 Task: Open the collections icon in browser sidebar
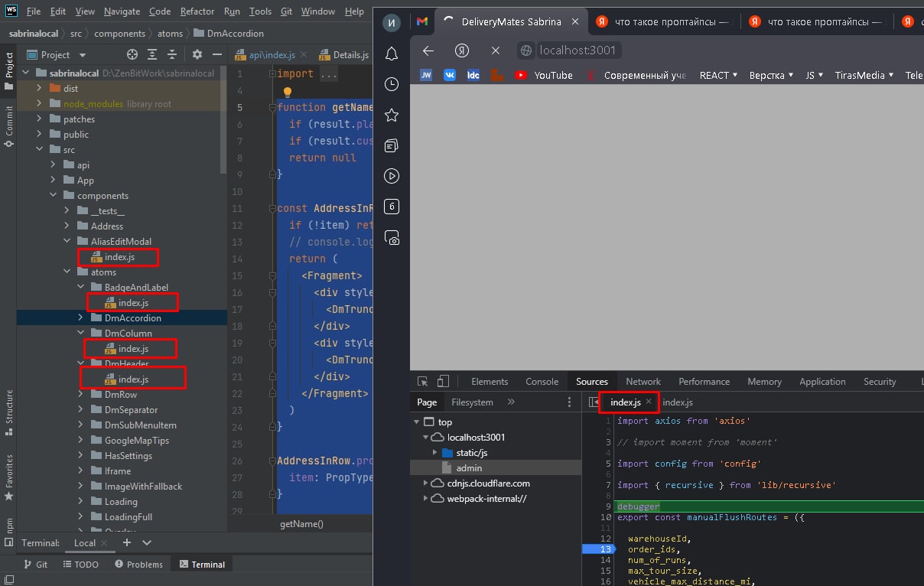point(392,145)
